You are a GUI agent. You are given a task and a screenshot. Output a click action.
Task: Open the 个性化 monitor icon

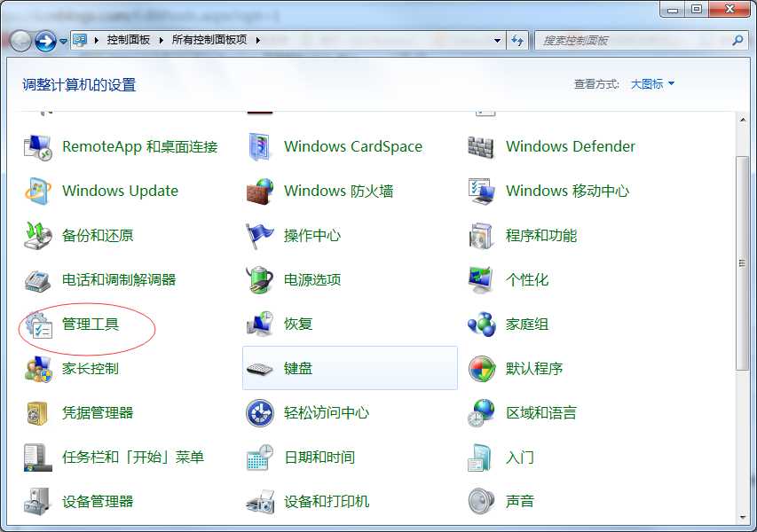coord(481,280)
